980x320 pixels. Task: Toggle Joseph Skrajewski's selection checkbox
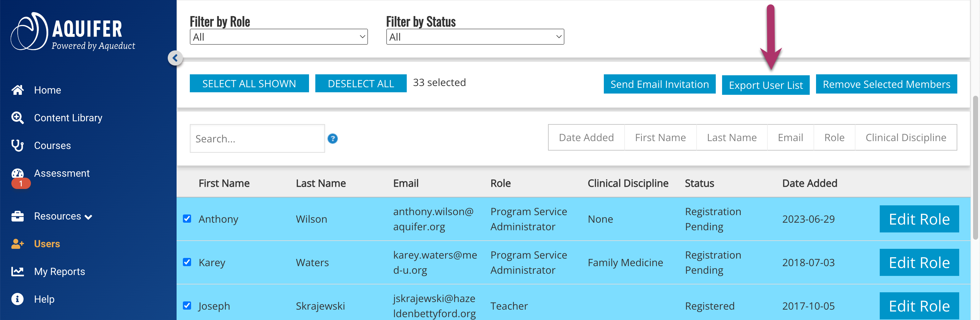pos(187,306)
